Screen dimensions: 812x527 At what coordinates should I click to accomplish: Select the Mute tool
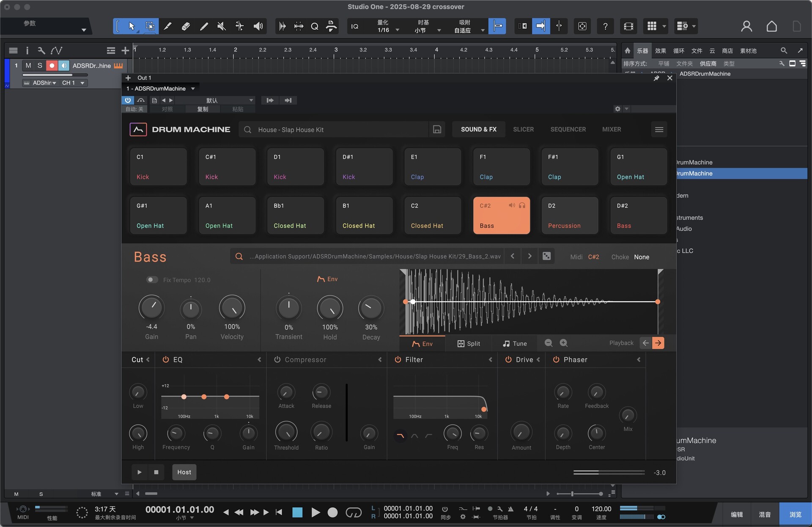tap(221, 26)
